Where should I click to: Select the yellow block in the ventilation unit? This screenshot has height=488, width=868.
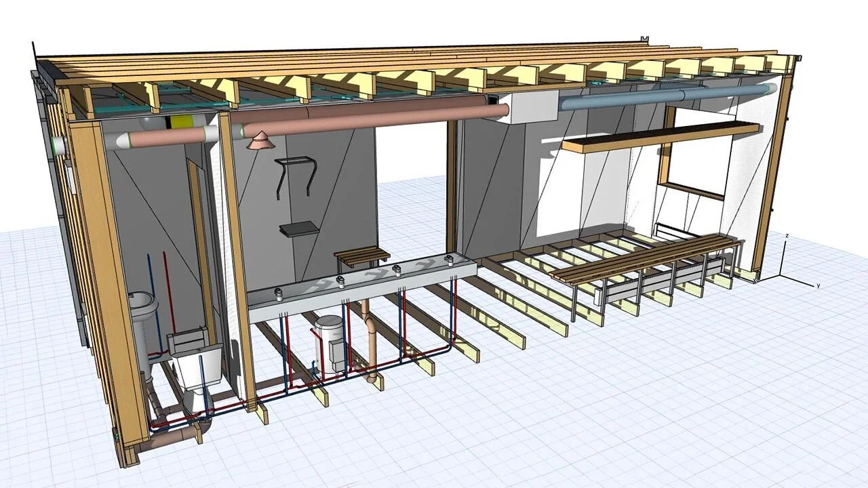point(181,122)
